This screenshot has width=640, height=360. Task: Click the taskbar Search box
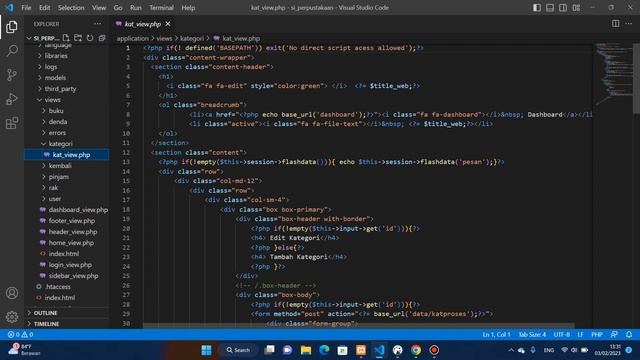239,350
